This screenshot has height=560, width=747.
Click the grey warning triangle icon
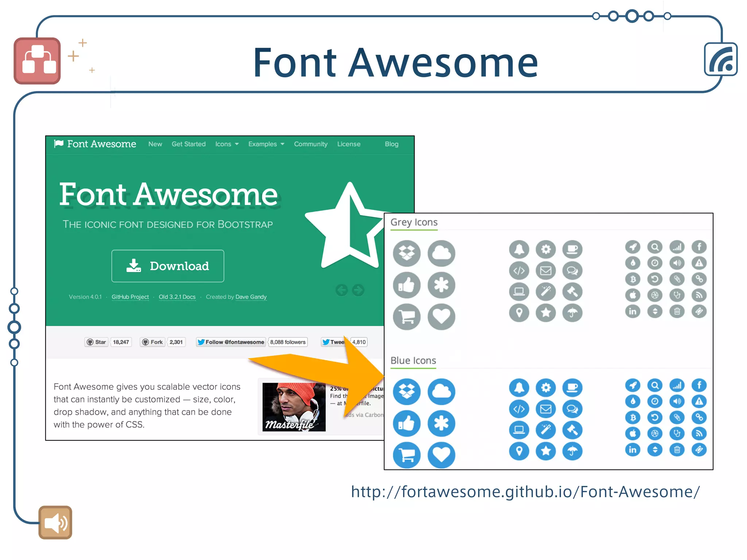pyautogui.click(x=699, y=263)
